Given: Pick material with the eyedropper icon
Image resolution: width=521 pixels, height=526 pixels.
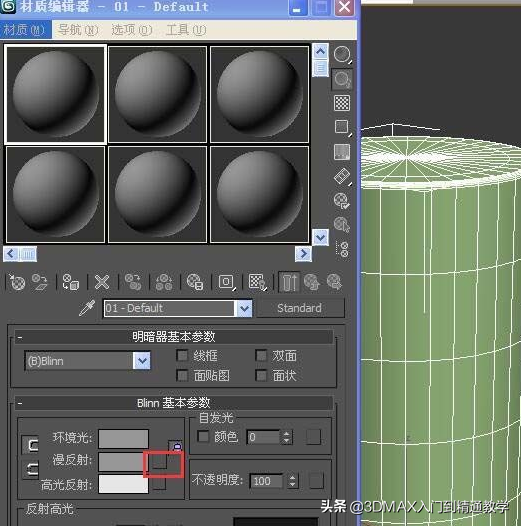Looking at the screenshot, I should pyautogui.click(x=87, y=308).
